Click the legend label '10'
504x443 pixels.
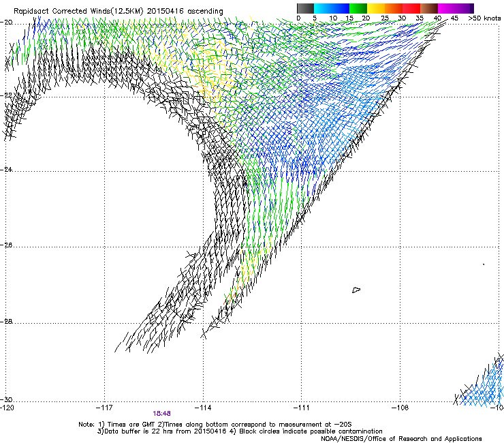coord(333,18)
